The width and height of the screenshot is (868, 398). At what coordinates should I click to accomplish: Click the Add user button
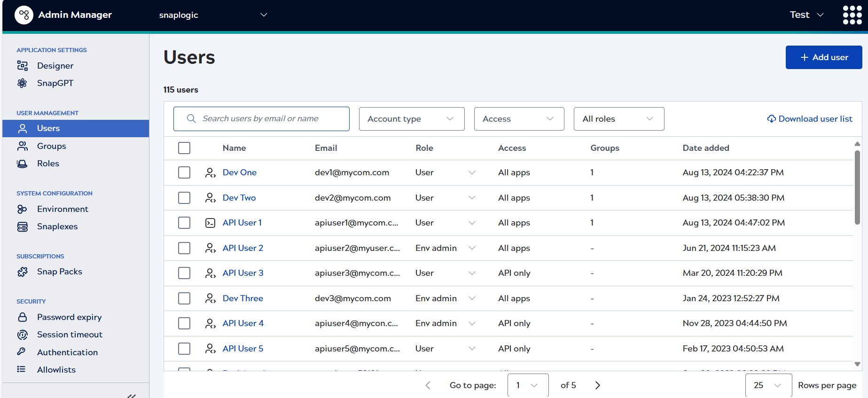tap(823, 57)
